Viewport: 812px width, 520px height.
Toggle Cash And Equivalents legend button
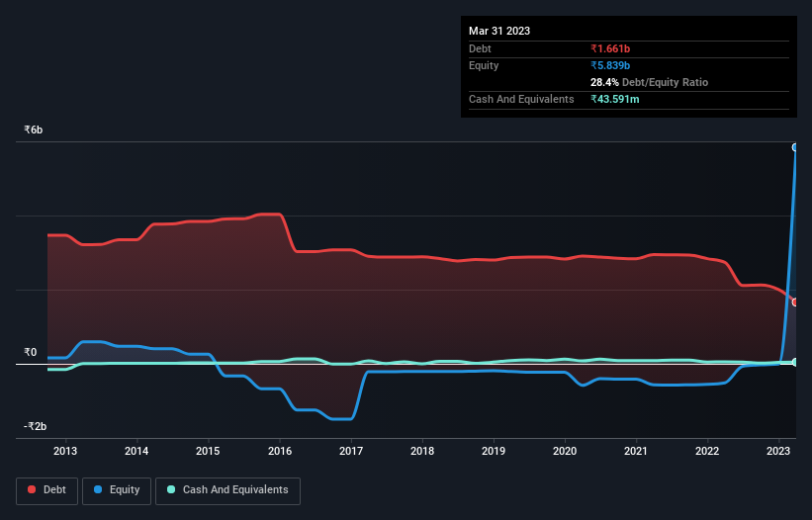coord(227,490)
